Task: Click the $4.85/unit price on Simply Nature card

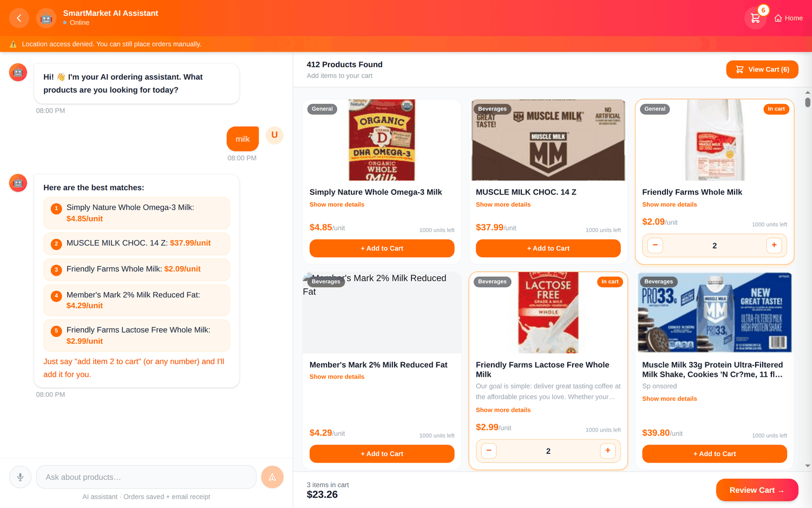Action: pos(327,227)
